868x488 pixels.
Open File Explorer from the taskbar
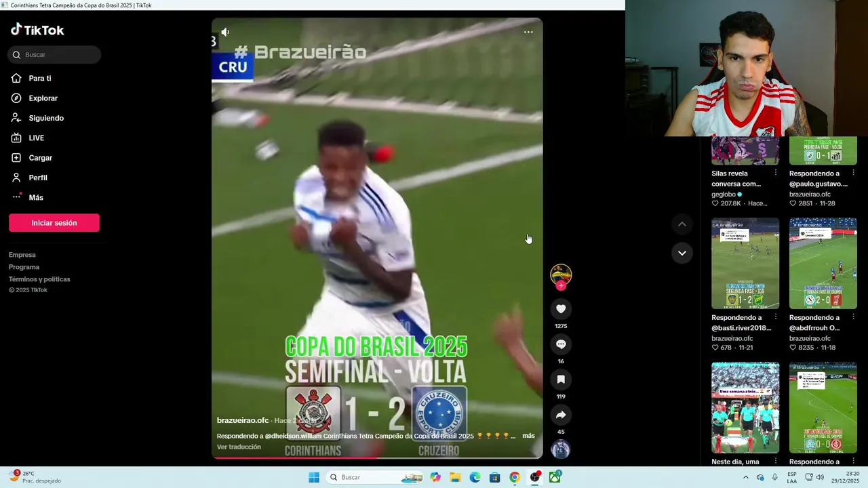click(x=455, y=477)
